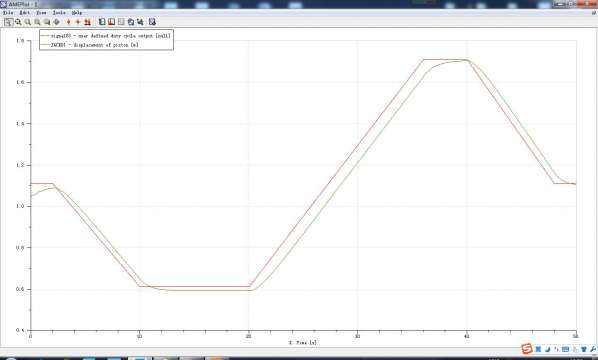This screenshot has width=598, height=360.
Task: Click the gray grid layout icon
Action: point(121,22)
